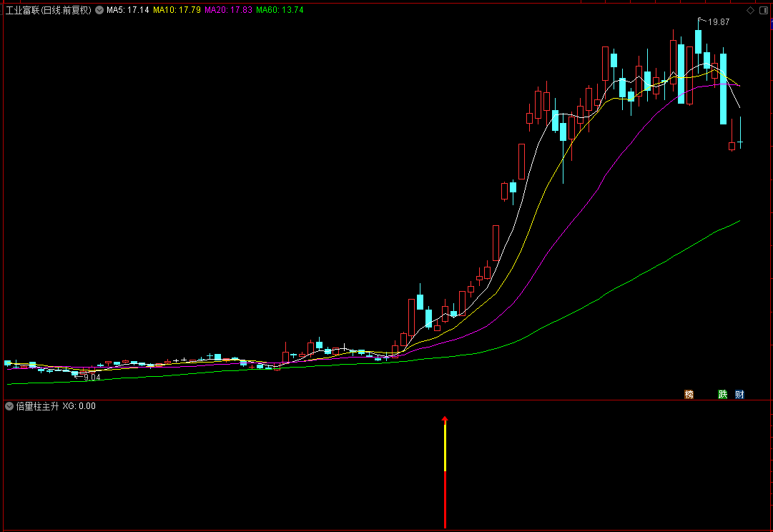The width and height of the screenshot is (773, 532).
Task: Select the 工业富联(日线 前复权) chart title
Action: click(x=49, y=10)
